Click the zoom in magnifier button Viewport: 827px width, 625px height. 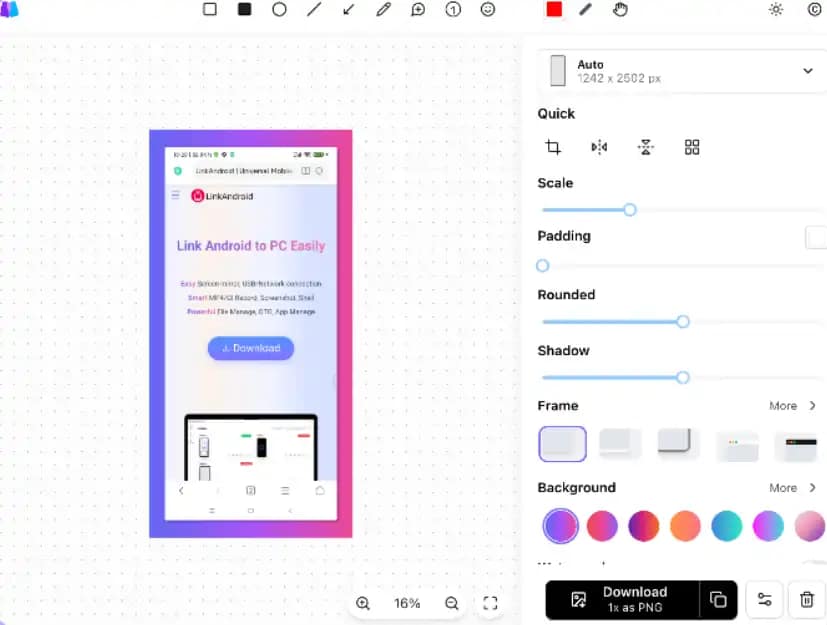(363, 603)
